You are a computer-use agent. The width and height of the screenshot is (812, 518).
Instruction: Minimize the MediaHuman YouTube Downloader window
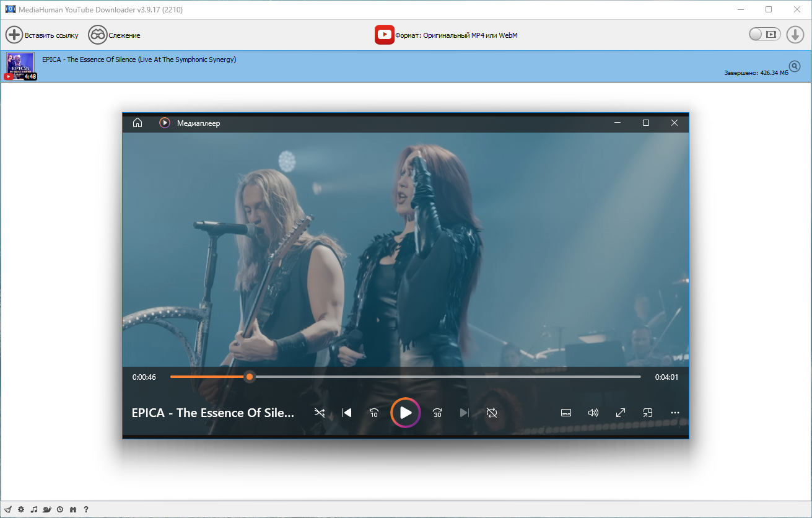point(741,9)
